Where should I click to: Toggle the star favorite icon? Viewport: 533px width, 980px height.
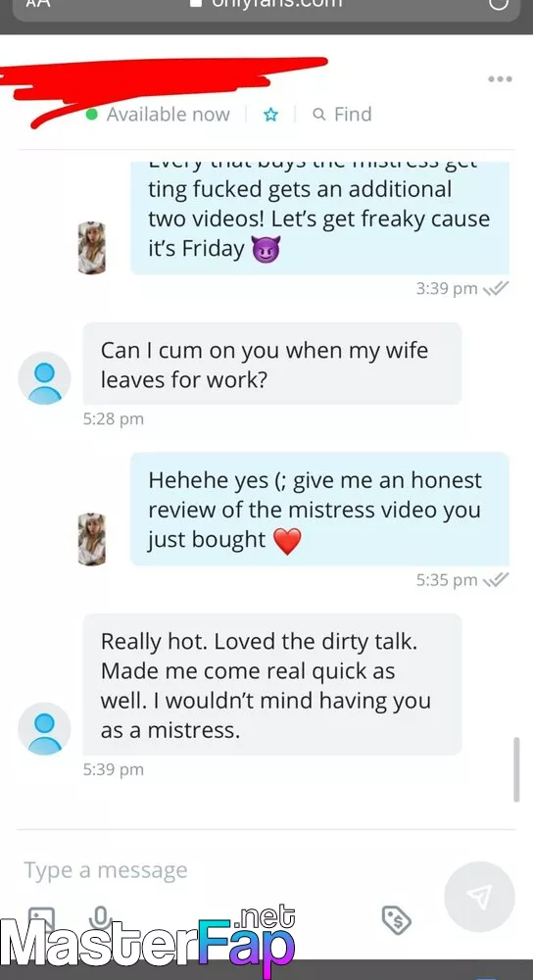pos(270,115)
